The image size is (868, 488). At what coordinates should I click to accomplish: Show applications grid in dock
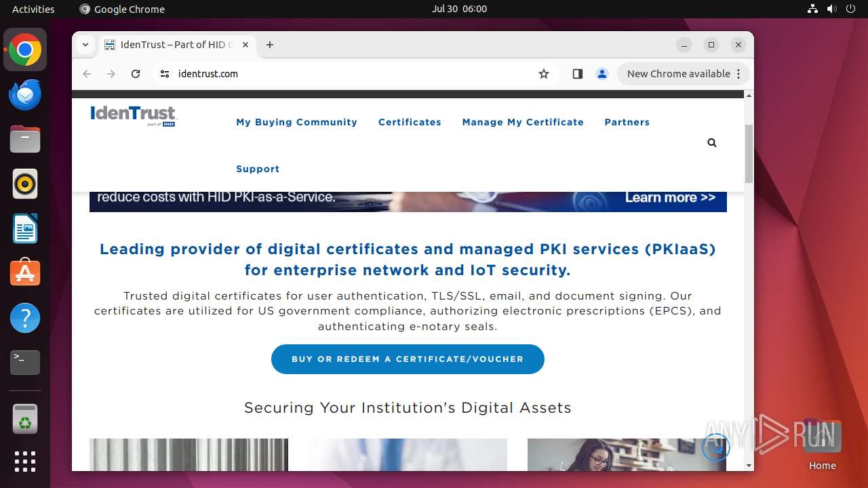tap(25, 462)
